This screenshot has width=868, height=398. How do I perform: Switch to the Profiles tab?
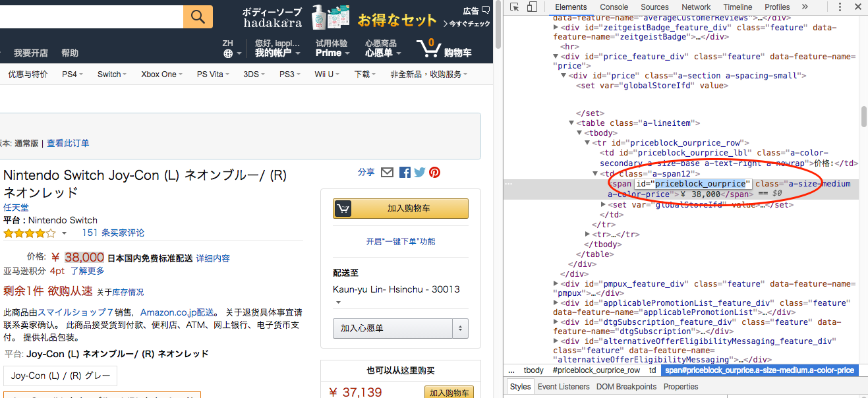pyautogui.click(x=777, y=7)
